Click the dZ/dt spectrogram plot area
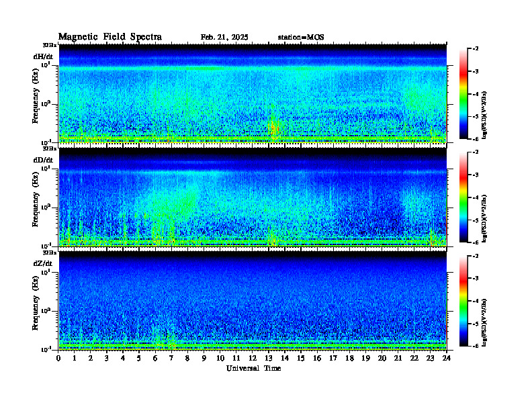Image resolution: width=532 pixels, height=411 pixels. 253,300
